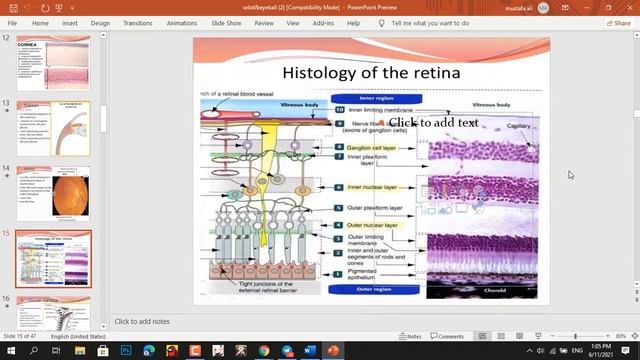Screen dimensions: 640x360
Task: Start Slide Show from status bar icon
Action: (x=538, y=336)
